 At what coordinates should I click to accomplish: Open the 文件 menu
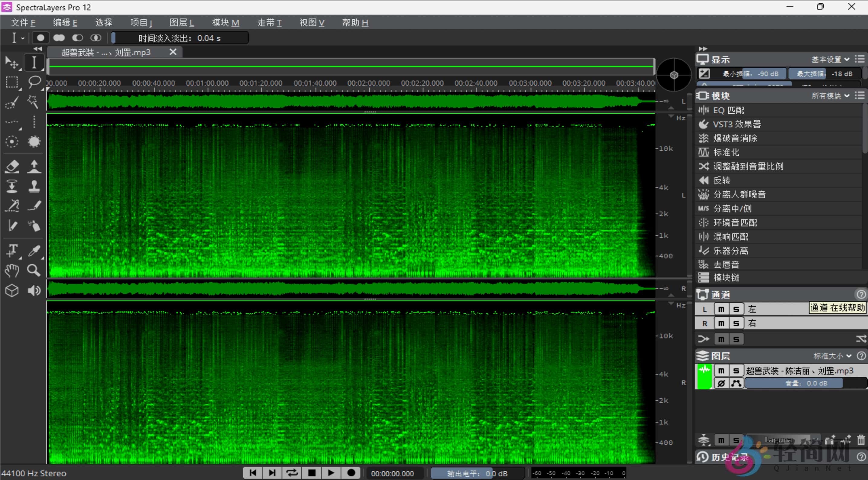point(23,22)
